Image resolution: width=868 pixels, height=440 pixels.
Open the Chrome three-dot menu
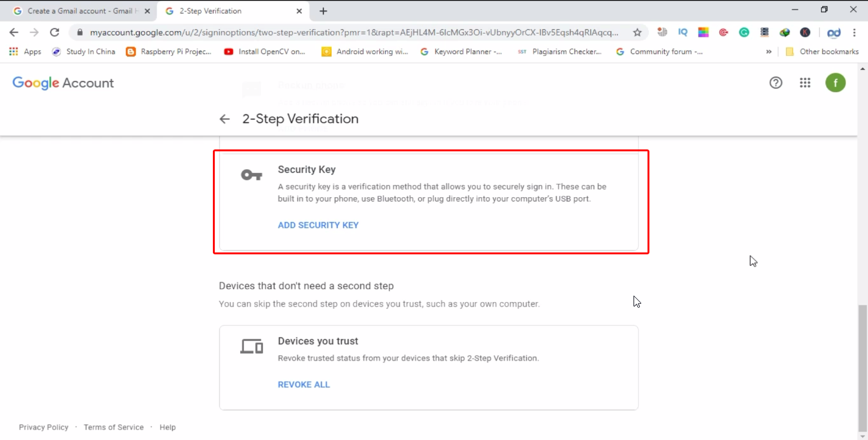(855, 32)
